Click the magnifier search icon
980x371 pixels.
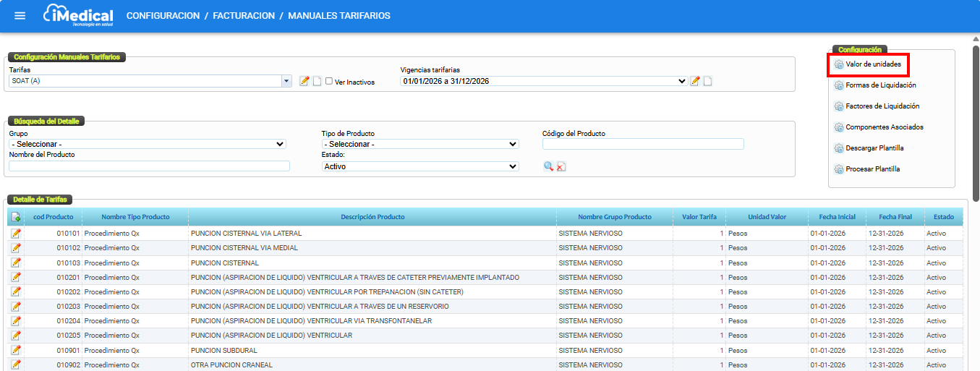point(549,166)
